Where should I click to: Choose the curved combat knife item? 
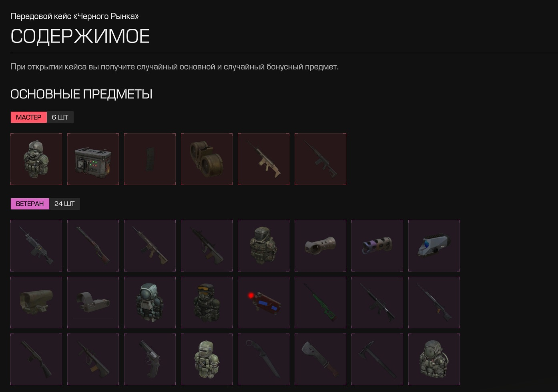[263, 359]
